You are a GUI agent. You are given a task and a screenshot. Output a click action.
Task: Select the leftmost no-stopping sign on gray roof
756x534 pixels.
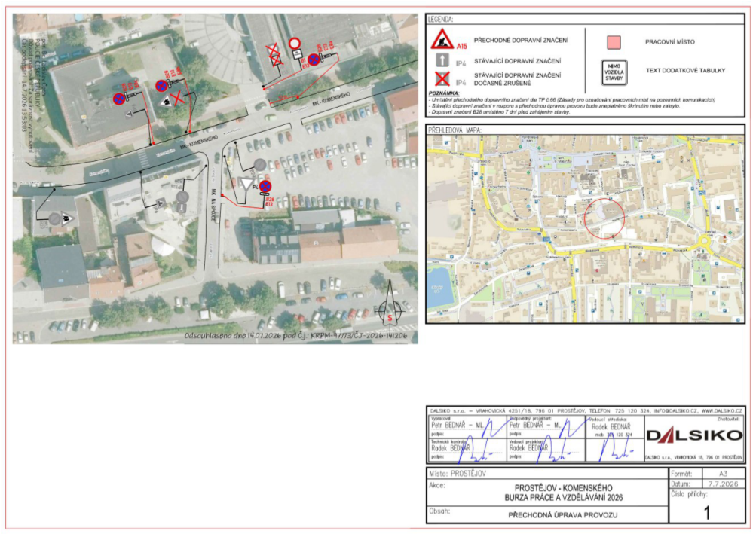pyautogui.click(x=118, y=99)
